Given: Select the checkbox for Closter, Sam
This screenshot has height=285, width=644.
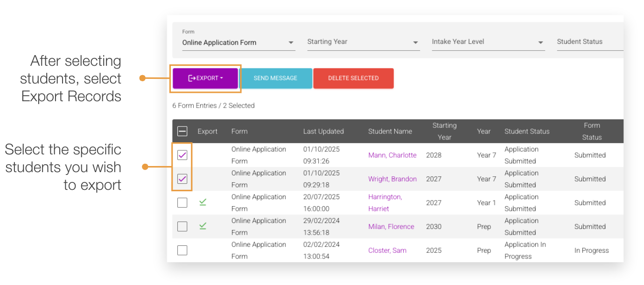Looking at the screenshot, I should coord(182,250).
